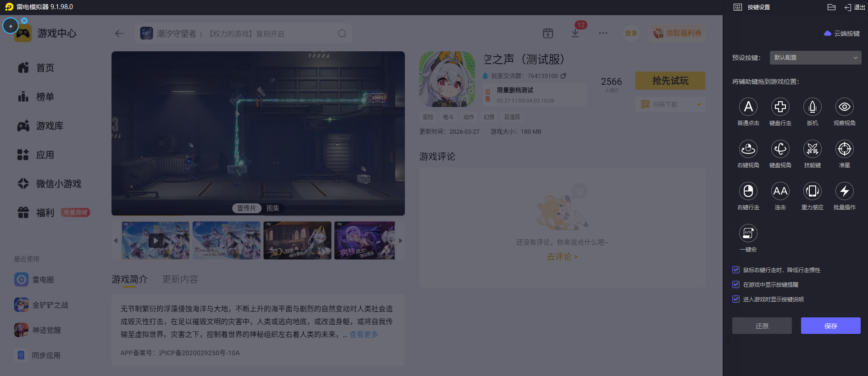Click the 保存 button
The height and width of the screenshot is (376, 868).
[x=830, y=326]
